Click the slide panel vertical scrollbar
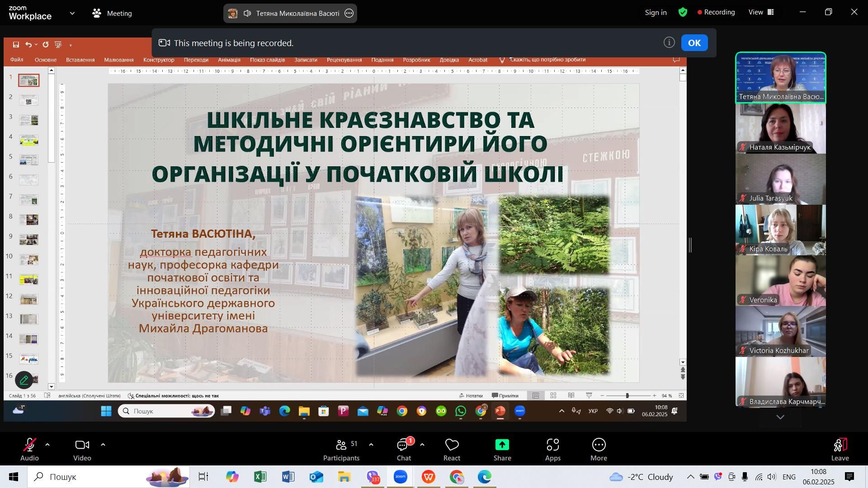Screen dimensions: 868x488 pyautogui.click(x=52, y=118)
